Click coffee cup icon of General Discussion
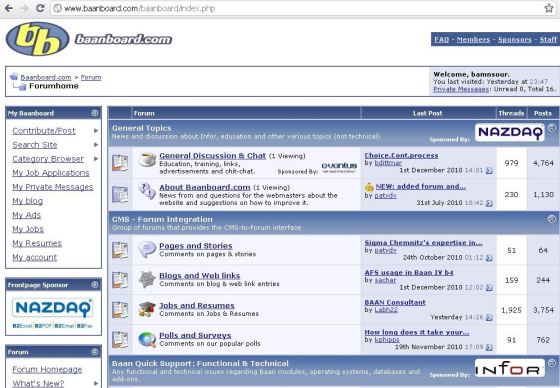The height and width of the screenshot is (388, 560). pos(147,159)
